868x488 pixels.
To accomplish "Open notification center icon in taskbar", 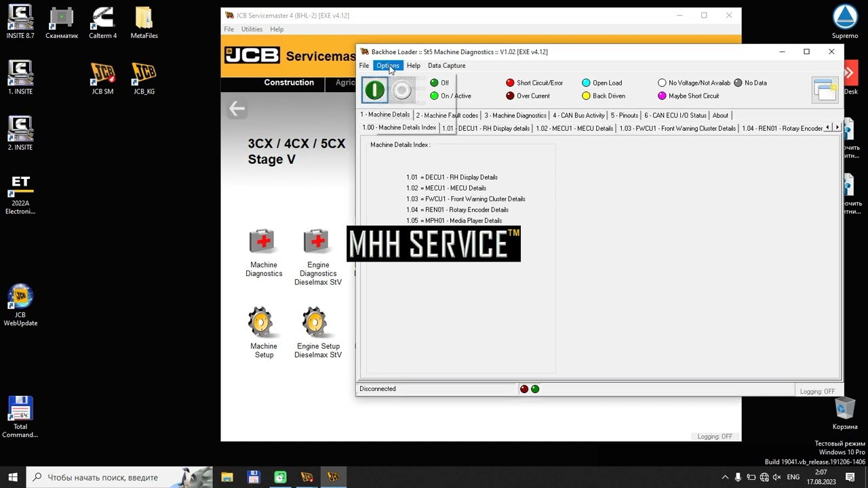I will click(850, 477).
